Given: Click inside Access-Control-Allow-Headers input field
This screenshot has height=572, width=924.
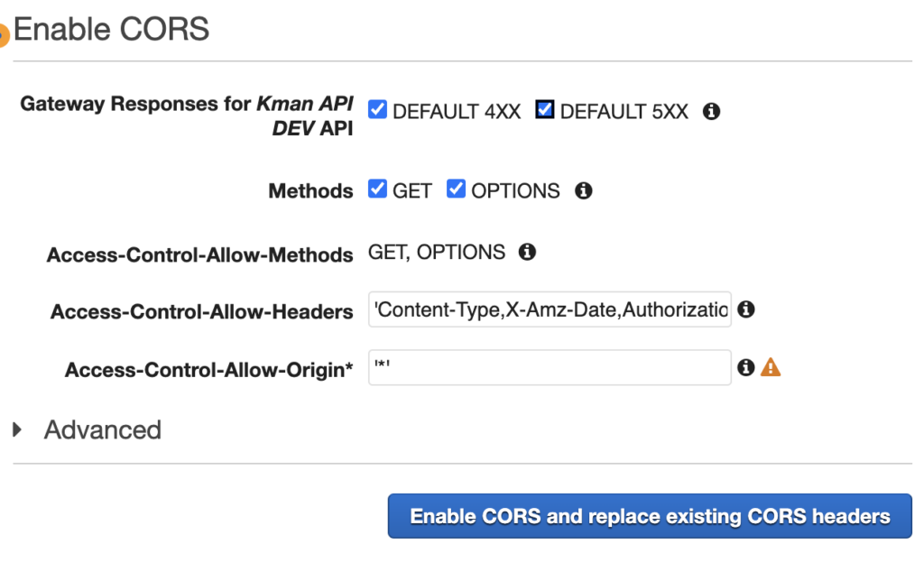Looking at the screenshot, I should tap(550, 310).
